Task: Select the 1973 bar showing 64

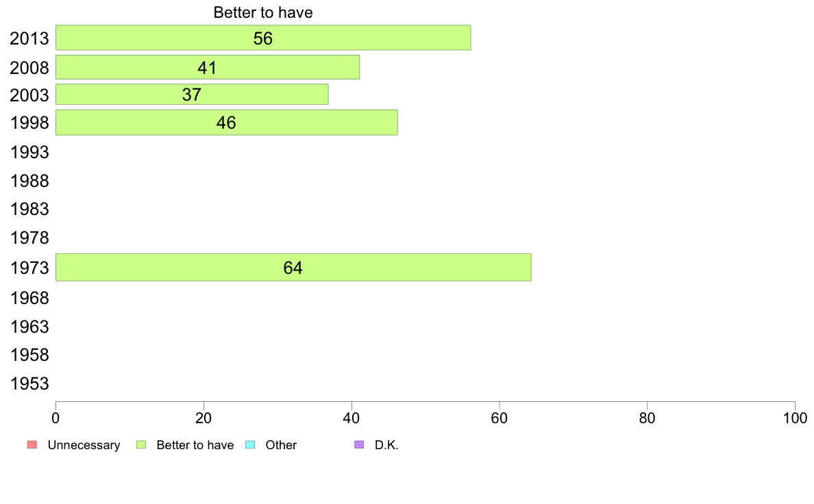Action: click(x=293, y=267)
